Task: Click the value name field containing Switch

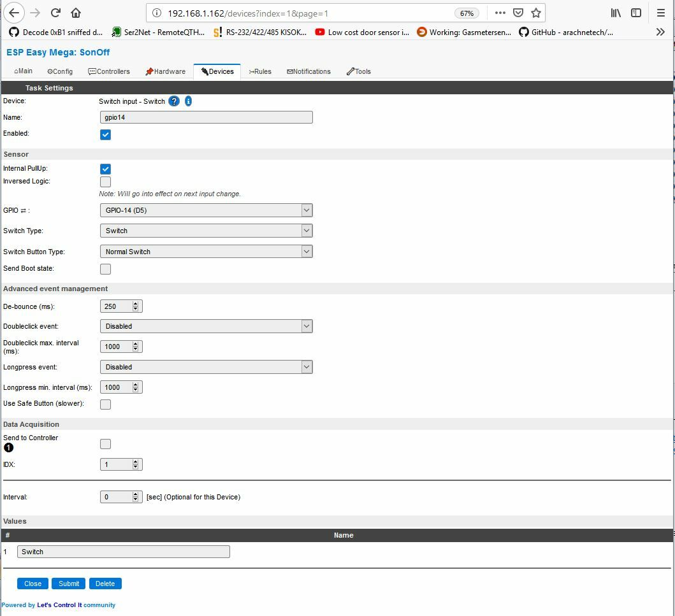Action: (124, 552)
